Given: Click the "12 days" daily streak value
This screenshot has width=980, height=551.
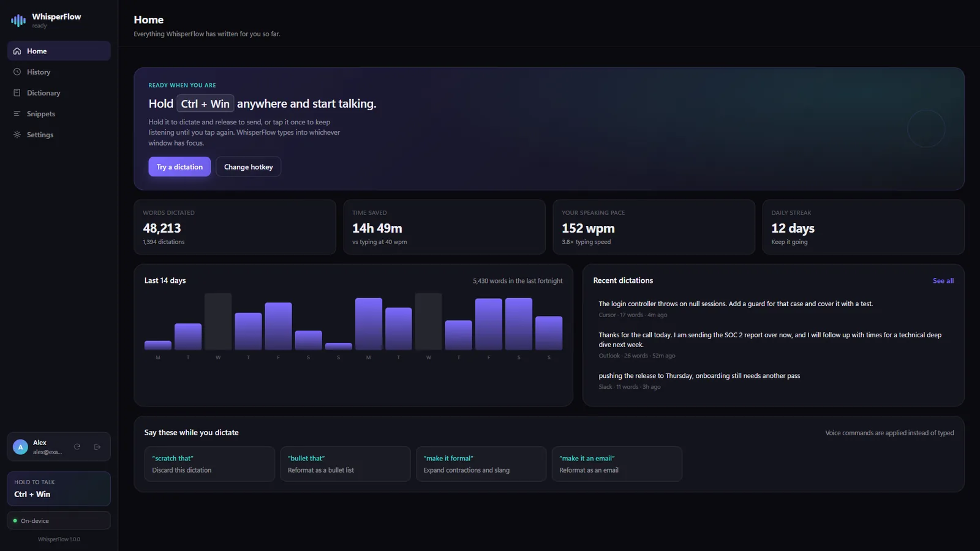Looking at the screenshot, I should tap(793, 228).
